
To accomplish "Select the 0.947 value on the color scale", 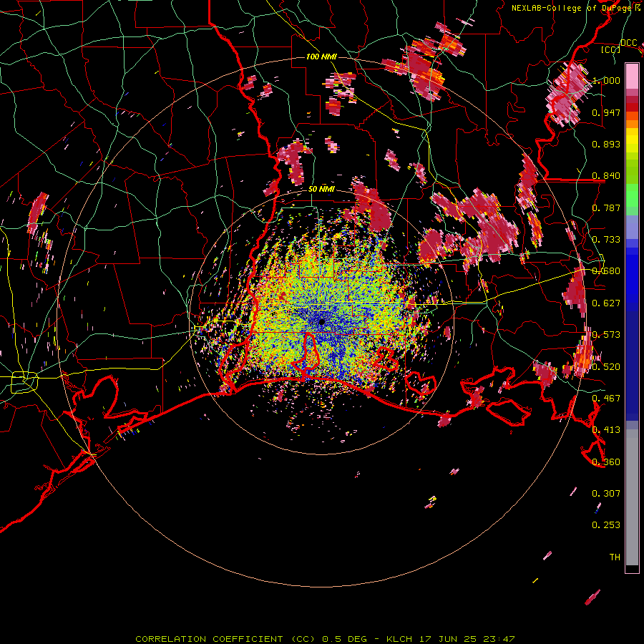I will 606,112.
